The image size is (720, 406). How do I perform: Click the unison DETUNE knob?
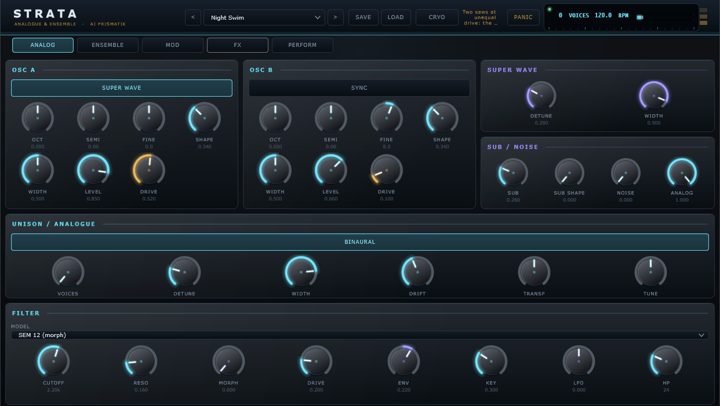[184, 272]
